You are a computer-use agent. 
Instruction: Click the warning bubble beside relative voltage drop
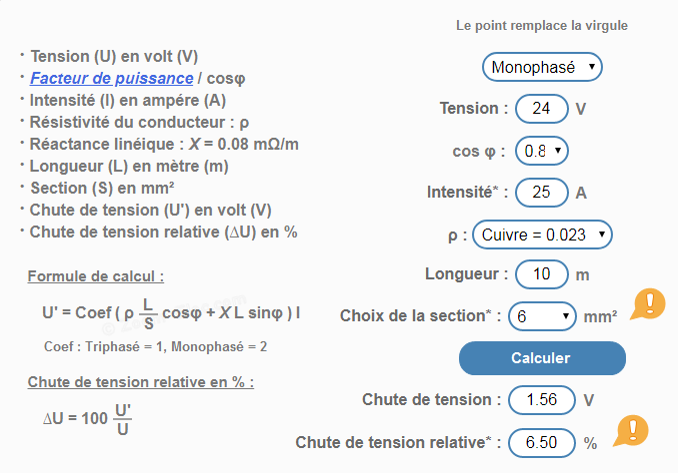pos(631,431)
